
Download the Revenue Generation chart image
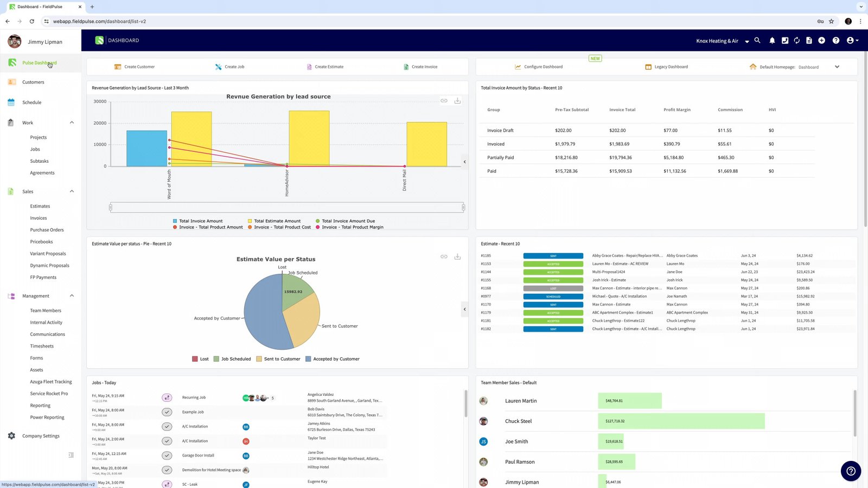457,100
